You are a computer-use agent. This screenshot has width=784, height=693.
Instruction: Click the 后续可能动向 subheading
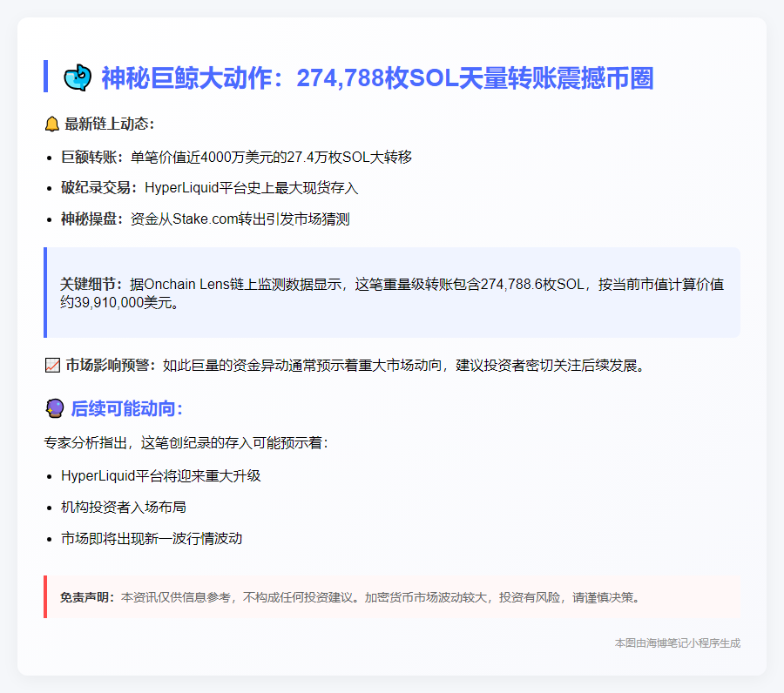pos(127,408)
